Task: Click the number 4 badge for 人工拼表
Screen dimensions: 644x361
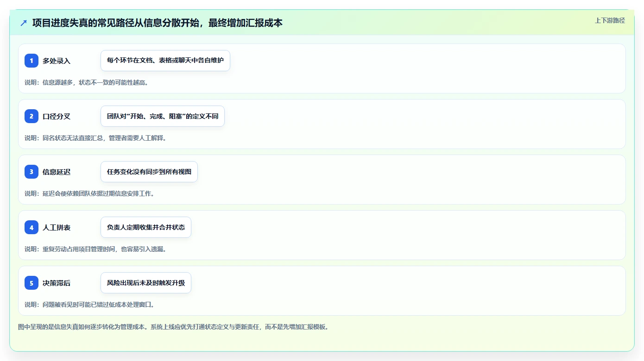Action: 32,227
